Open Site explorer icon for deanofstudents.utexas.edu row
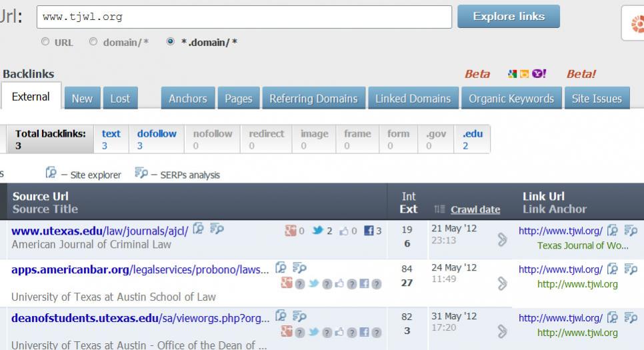This screenshot has width=644, height=350. point(281,316)
